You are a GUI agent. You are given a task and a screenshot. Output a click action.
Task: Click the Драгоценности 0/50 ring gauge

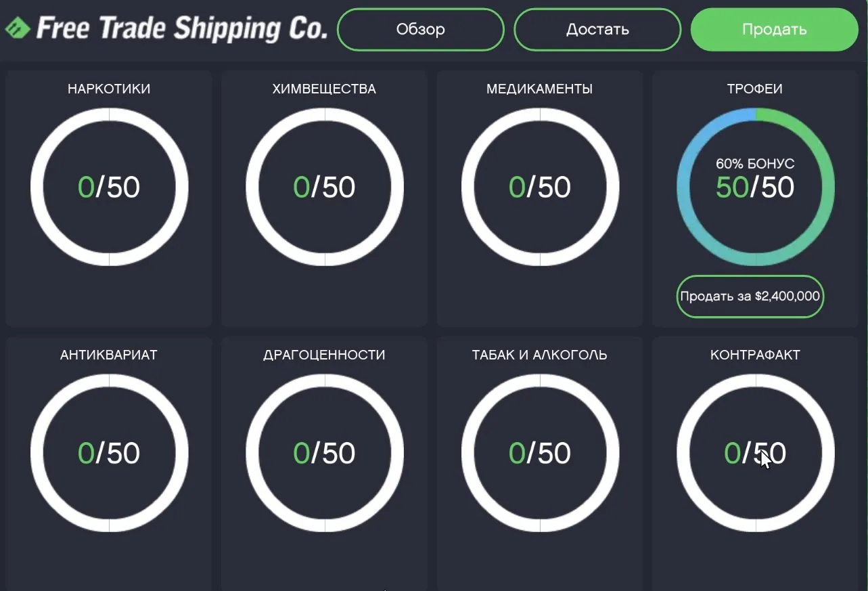coord(324,453)
